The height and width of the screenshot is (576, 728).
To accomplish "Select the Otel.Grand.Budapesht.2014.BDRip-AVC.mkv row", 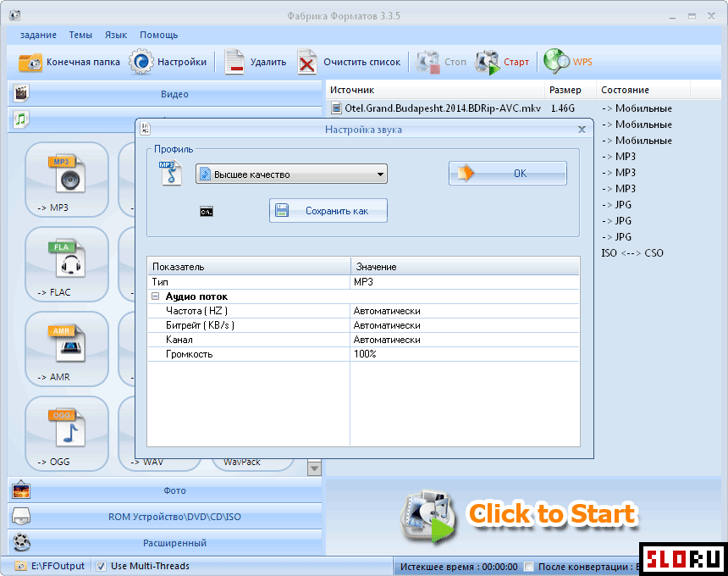I will coord(524,108).
